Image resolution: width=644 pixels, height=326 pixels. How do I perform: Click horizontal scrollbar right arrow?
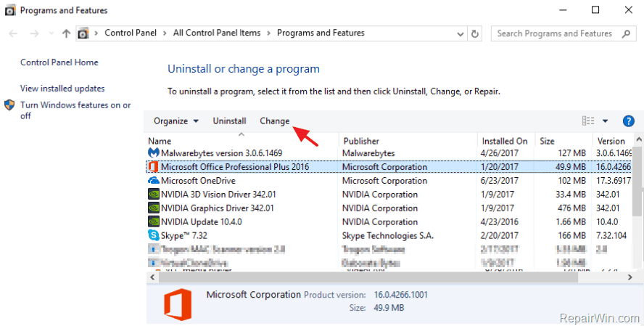tap(629, 277)
